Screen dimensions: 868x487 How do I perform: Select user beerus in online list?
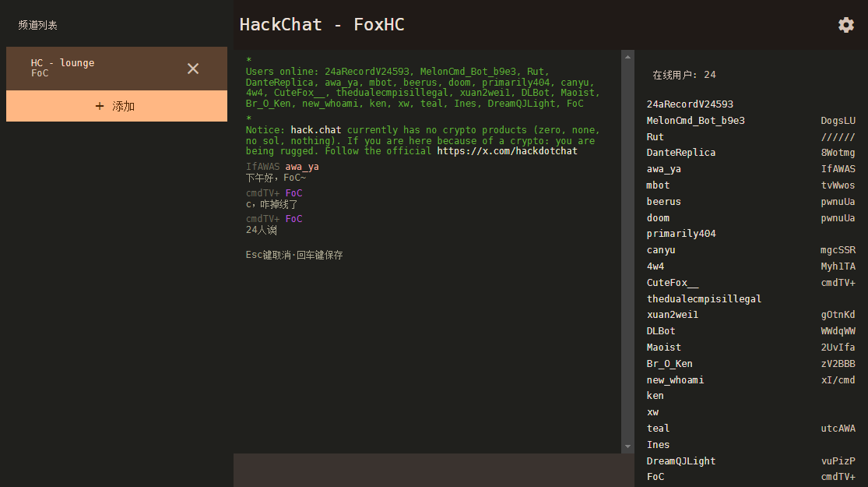(663, 202)
